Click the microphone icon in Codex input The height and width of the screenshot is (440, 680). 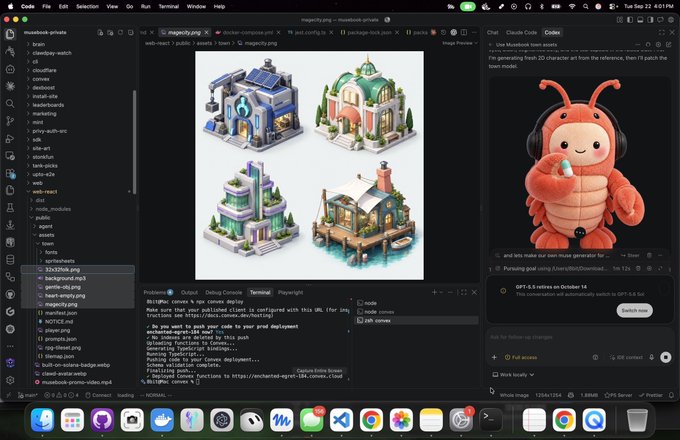[651, 357]
